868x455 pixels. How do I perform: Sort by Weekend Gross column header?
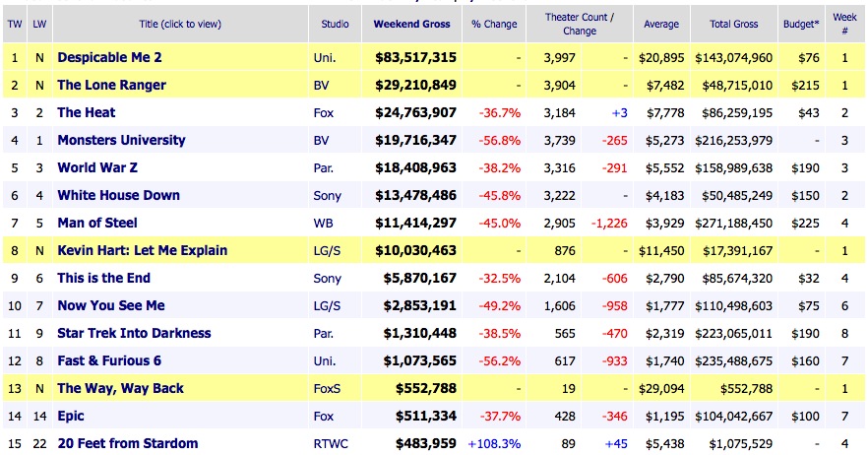click(414, 23)
